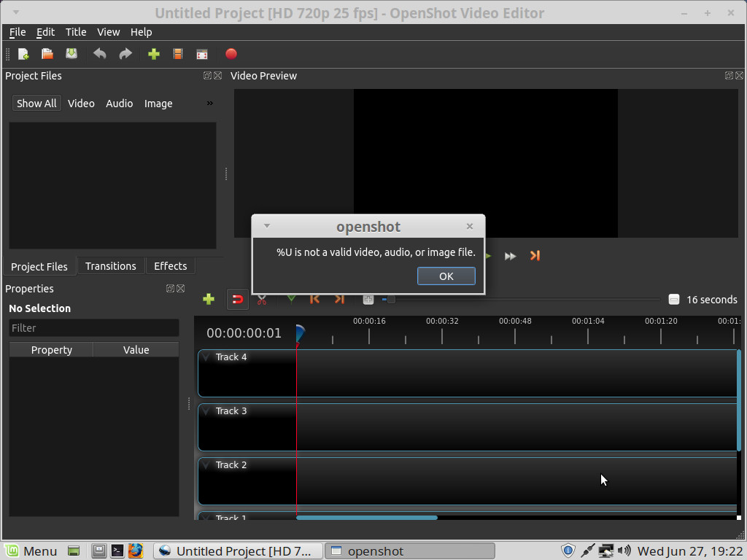Click the preview fast forward button
Screen dimensions: 747x560
(510, 256)
